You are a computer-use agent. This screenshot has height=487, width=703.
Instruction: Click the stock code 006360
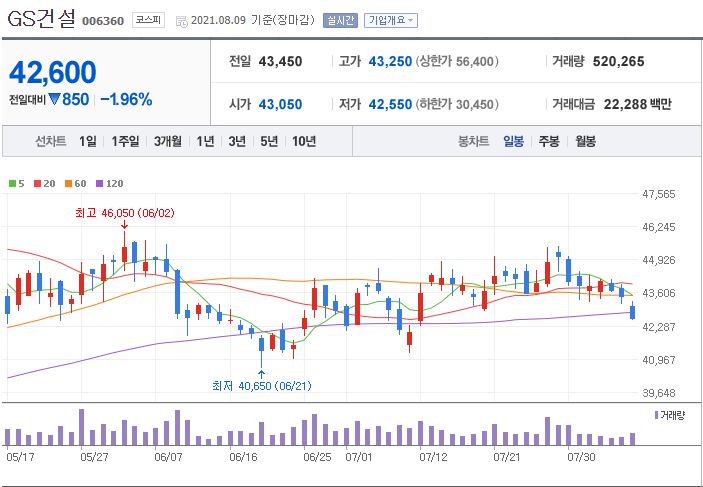[103, 21]
